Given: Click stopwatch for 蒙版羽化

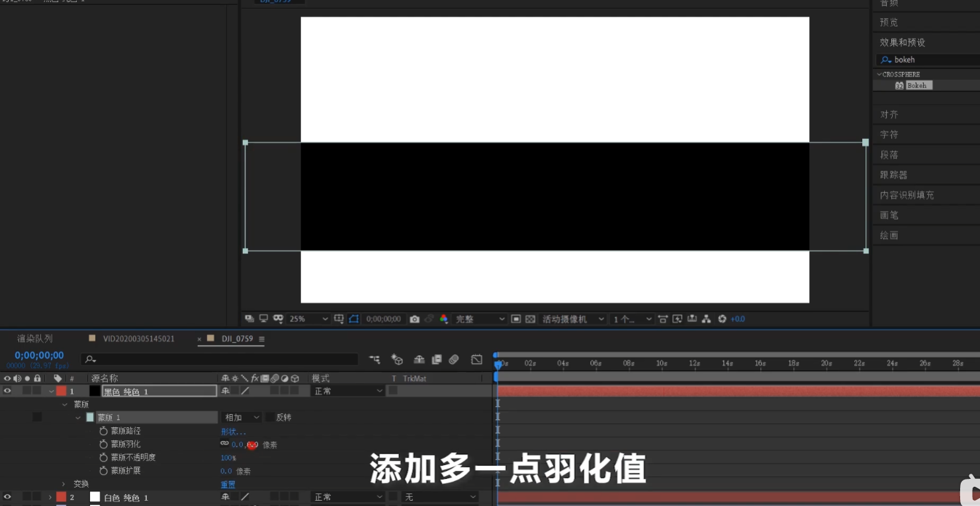Looking at the screenshot, I should (103, 444).
